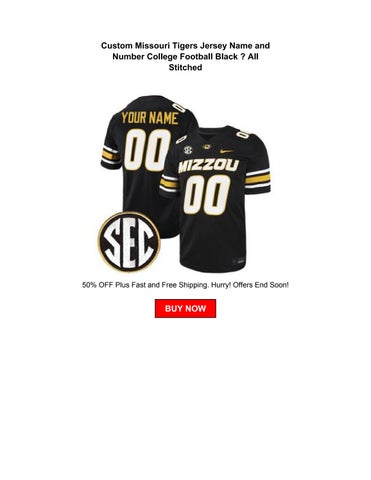Select the YOUR NAME text on back jersey
Image resolution: width=371 pixels, height=480 pixels.
pyautogui.click(x=150, y=118)
